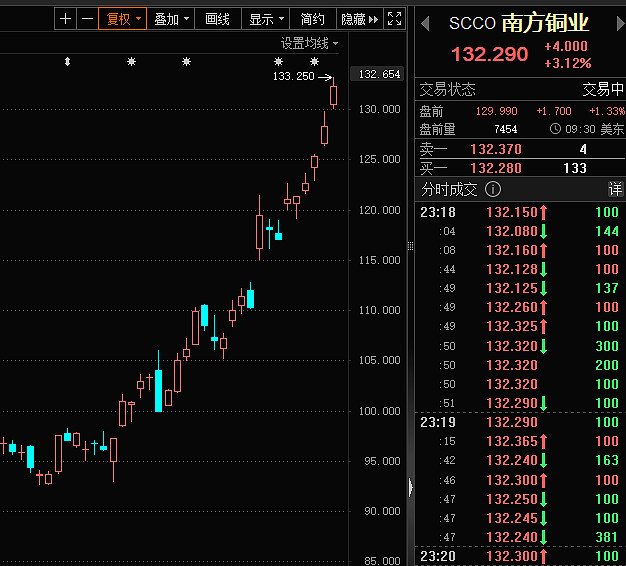Open the 显示 display dropdown
This screenshot has height=566, width=626.
265,19
